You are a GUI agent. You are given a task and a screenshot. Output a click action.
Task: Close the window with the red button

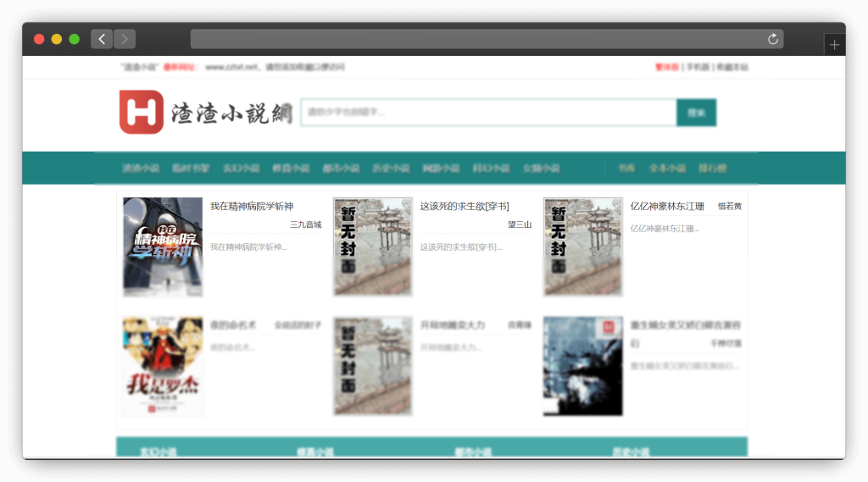[39, 39]
